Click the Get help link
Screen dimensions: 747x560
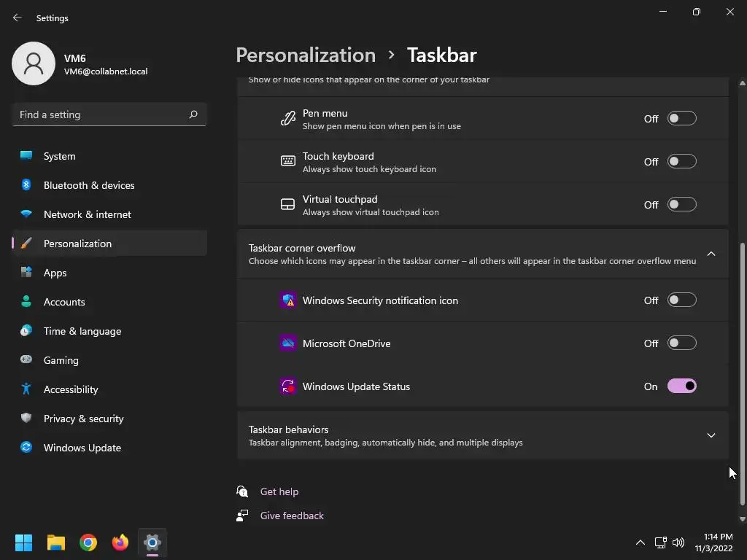pos(279,491)
